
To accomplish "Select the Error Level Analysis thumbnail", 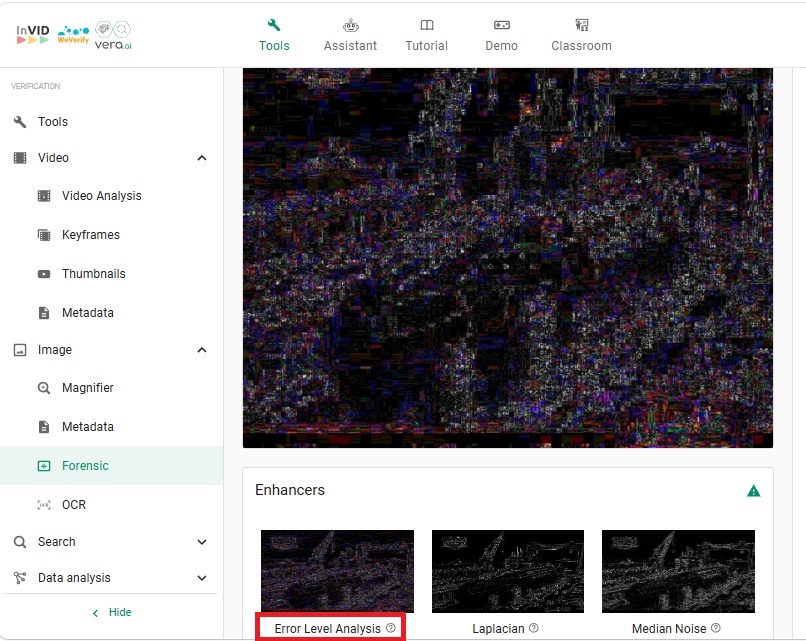I will (x=337, y=571).
